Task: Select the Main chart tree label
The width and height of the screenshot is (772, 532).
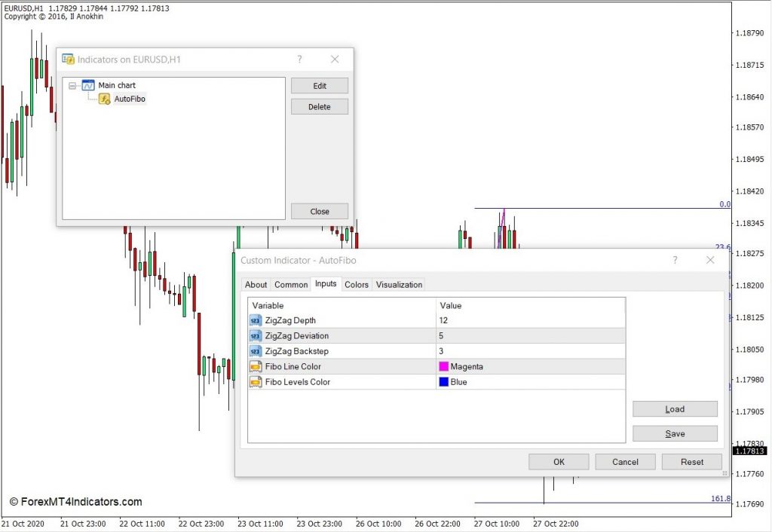Action: 117,85
